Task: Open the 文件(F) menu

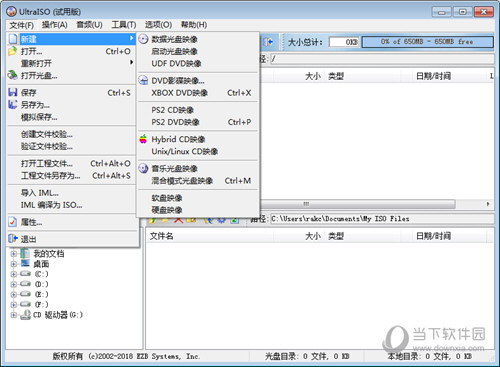Action: coord(21,25)
